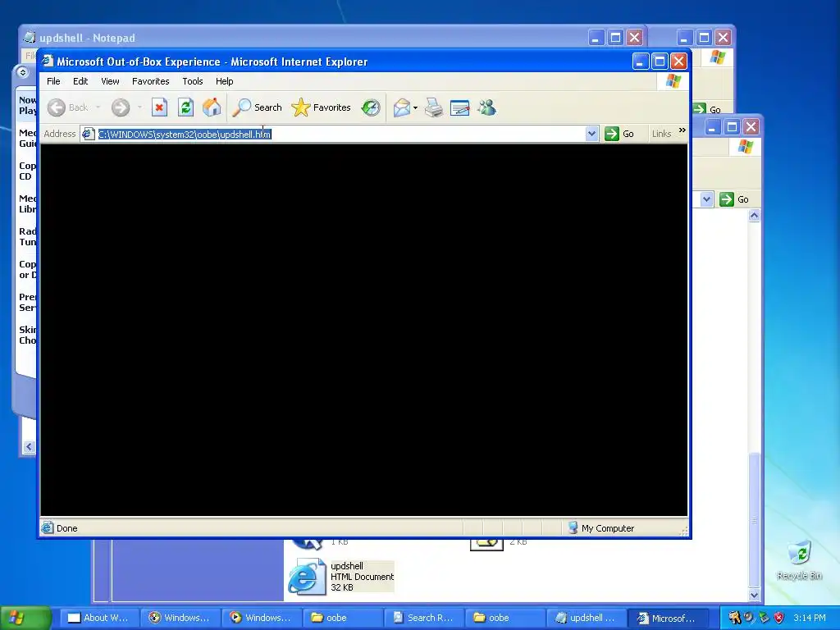
Task: Close the updshell Notepad window
Action: 635,38
